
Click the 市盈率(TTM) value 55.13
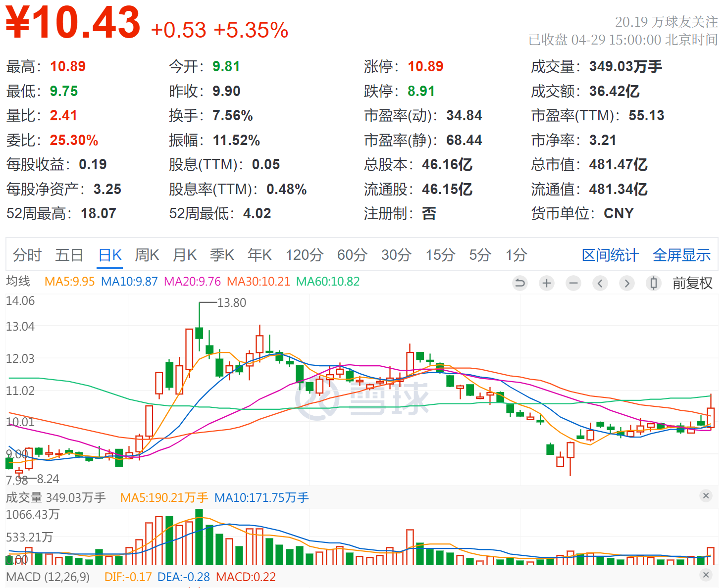[x=646, y=115]
